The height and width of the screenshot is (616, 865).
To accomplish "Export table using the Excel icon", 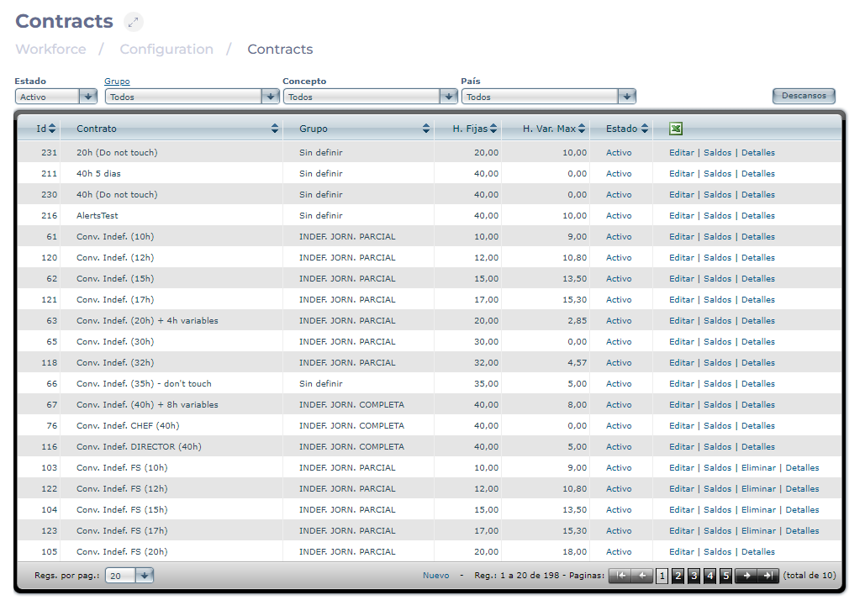I will coord(676,129).
